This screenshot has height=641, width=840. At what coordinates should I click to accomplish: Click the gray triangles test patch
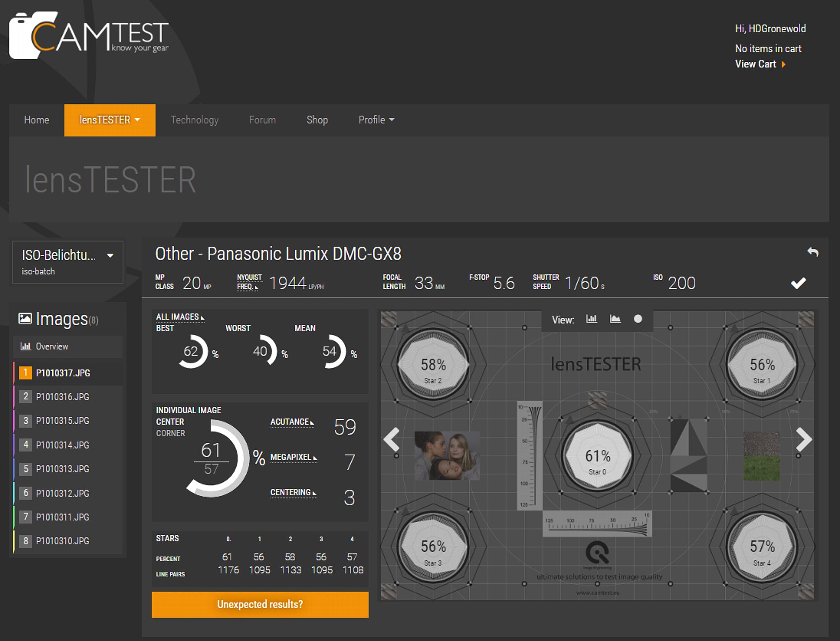coord(689,456)
